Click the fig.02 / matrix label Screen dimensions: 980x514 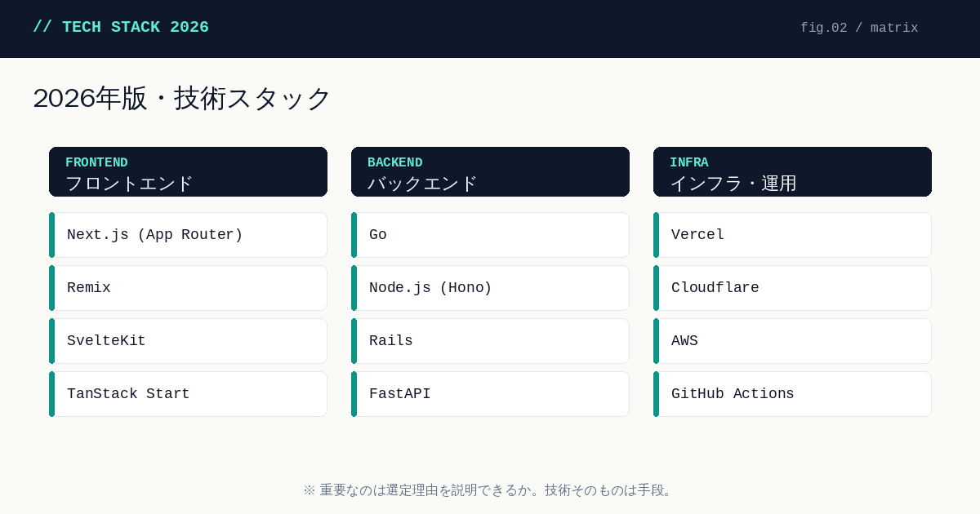click(859, 28)
